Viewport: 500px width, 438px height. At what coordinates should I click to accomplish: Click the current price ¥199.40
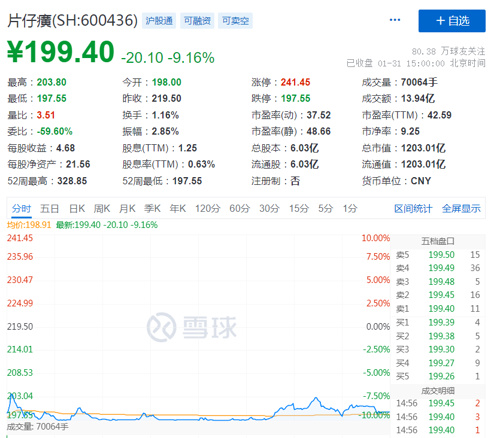(x=61, y=52)
